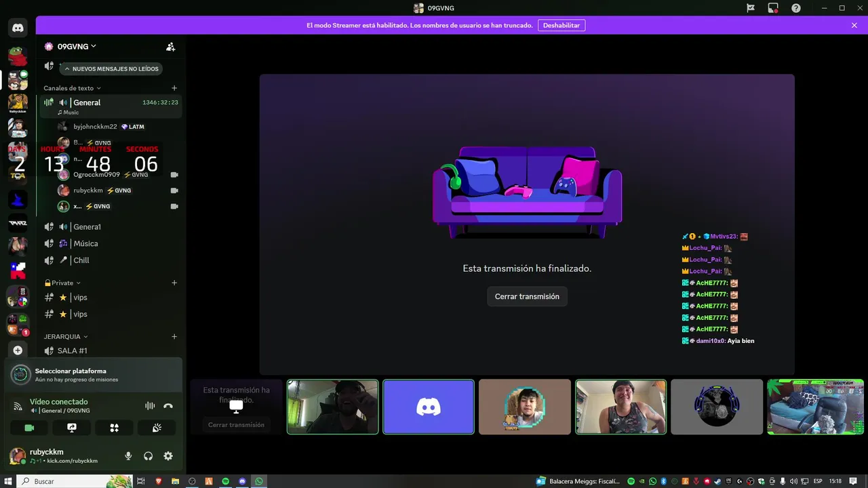Viewport: 868px width, 488px height.
Task: Add a server with the plus icon
Action: (x=18, y=350)
